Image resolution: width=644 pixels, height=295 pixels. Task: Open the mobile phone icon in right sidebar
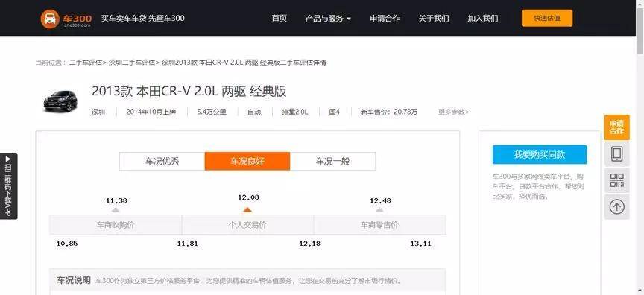[616, 154]
